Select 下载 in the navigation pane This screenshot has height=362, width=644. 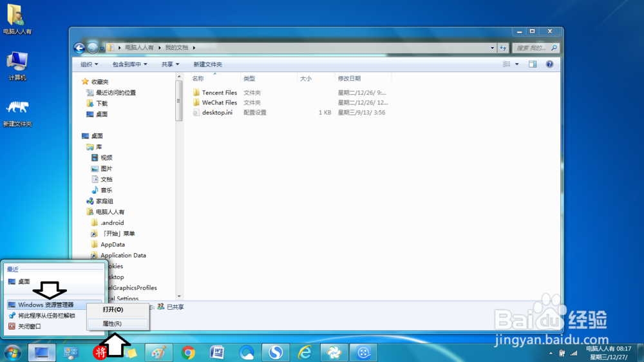click(x=102, y=103)
